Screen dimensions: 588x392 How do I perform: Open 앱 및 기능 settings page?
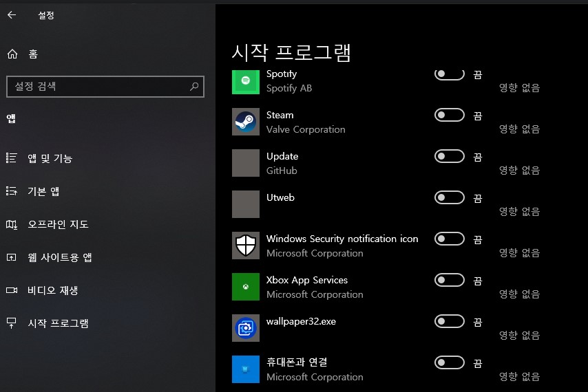click(x=50, y=158)
